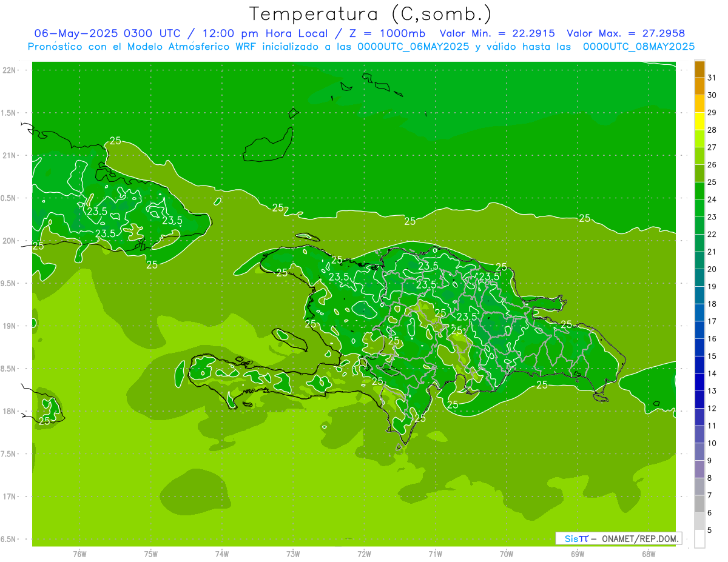Click the "17N" latitude axis label
728x562 pixels.
9,497
